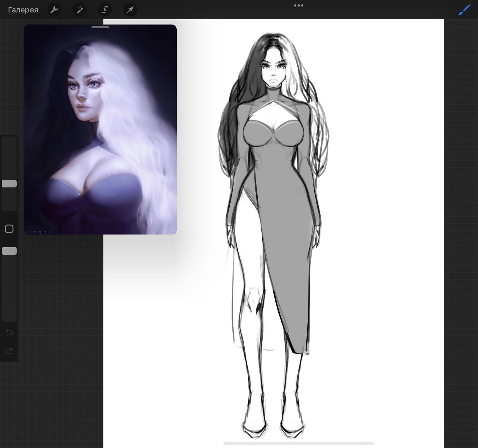This screenshot has height=448, width=478.
Task: Tap the home indicator bar at bottom
Action: pos(298,443)
